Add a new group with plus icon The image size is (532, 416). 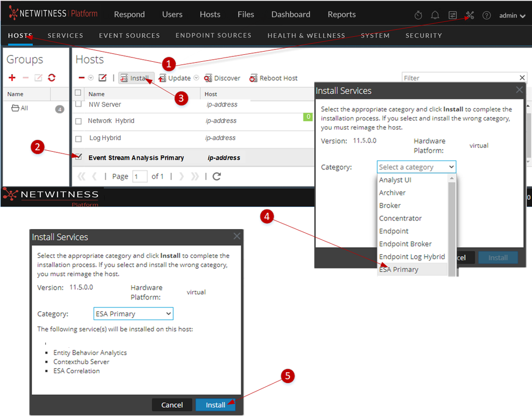click(x=12, y=78)
